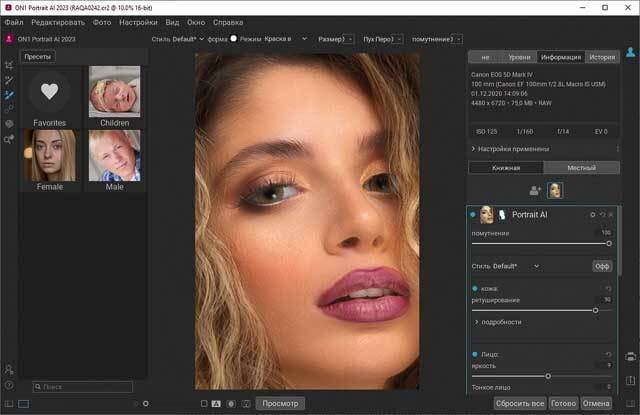Click the Отмена button
Image resolution: width=640 pixels, height=415 pixels.
tap(596, 404)
